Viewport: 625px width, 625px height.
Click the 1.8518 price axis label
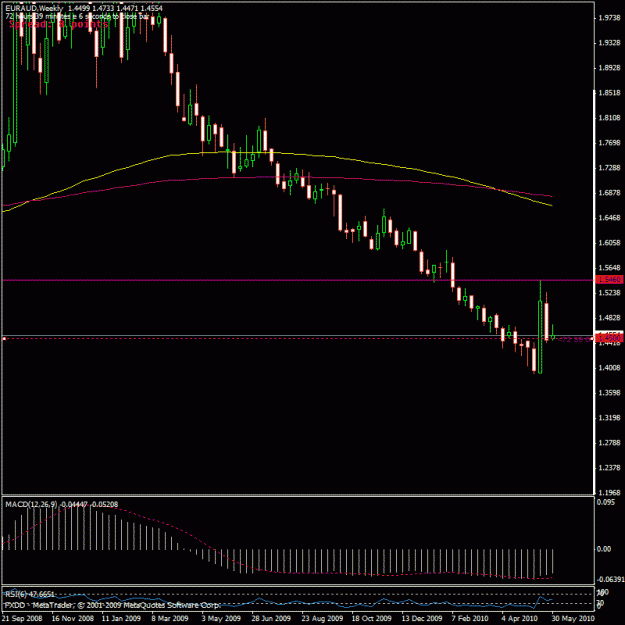(x=610, y=93)
